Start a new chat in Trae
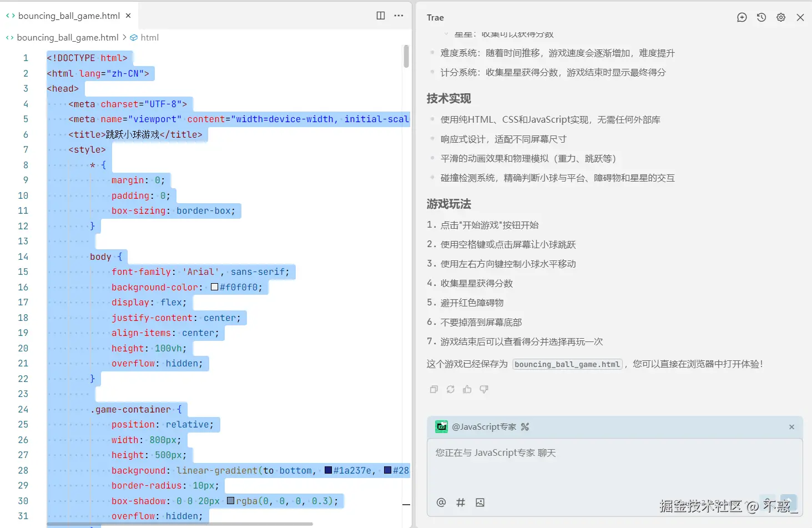This screenshot has height=528, width=812. 742,17
